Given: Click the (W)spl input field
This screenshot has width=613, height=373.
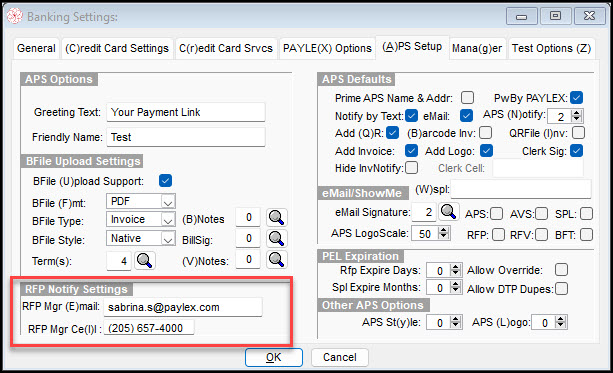Looking at the screenshot, I should (521, 189).
